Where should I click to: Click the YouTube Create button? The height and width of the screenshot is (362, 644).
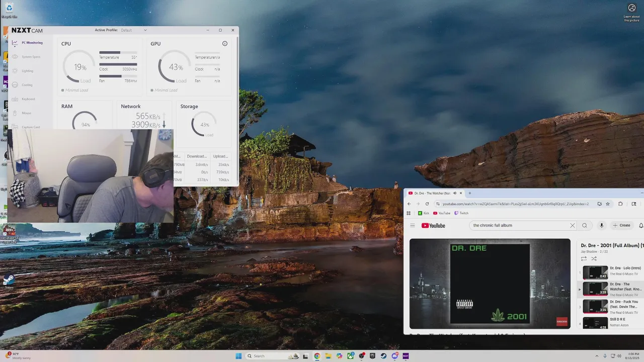[x=622, y=225]
